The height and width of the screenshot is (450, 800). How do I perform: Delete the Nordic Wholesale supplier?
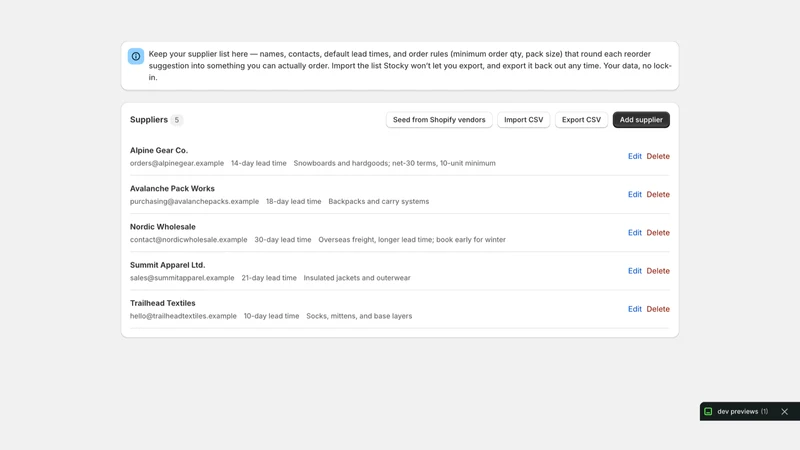tap(658, 233)
